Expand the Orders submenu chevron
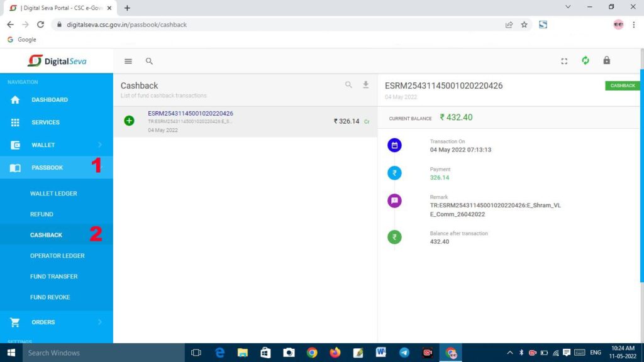The width and height of the screenshot is (644, 362). [x=100, y=322]
